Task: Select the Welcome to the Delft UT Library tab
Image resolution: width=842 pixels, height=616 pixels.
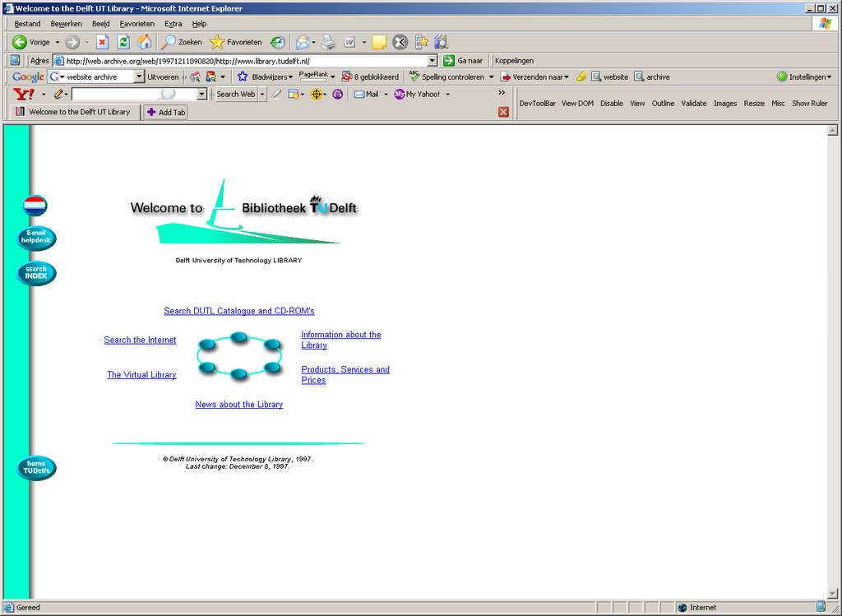Action: (75, 112)
